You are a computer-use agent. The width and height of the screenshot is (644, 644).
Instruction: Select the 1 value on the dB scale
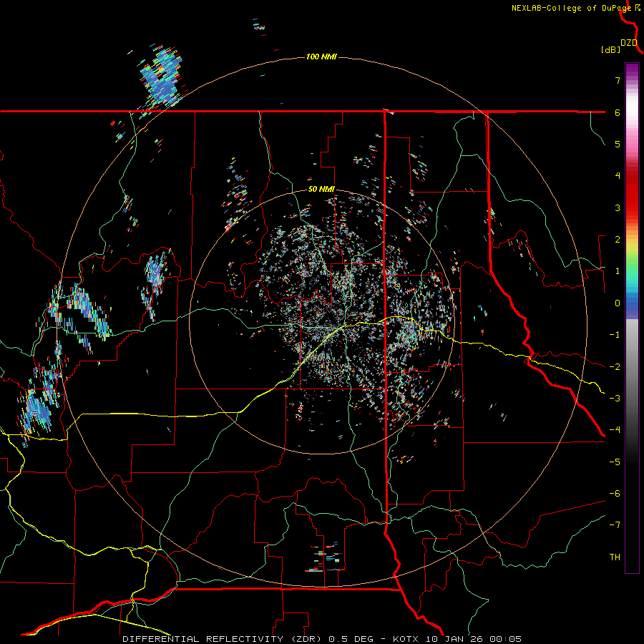click(618, 271)
